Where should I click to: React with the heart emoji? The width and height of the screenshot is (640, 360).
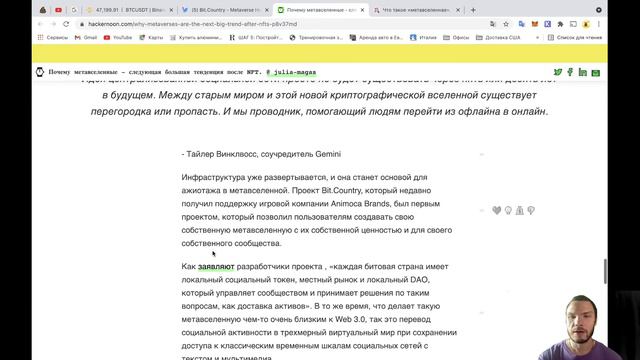click(496, 210)
